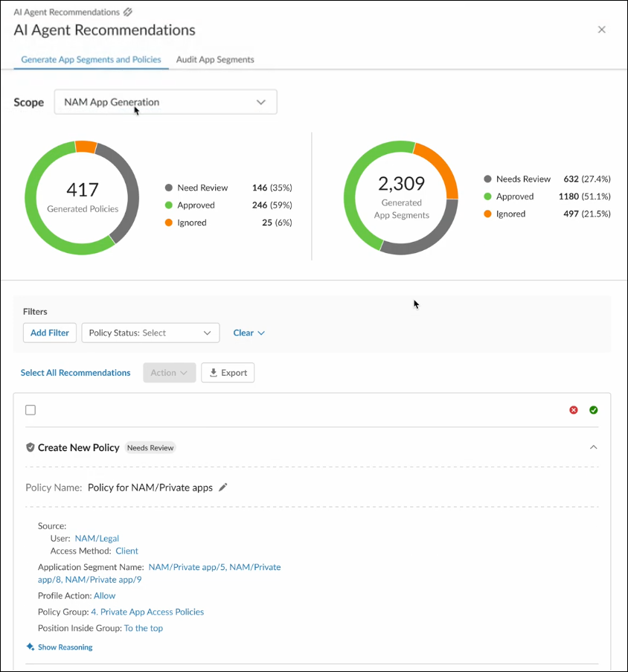Open the NAM/Legal user link

97,538
